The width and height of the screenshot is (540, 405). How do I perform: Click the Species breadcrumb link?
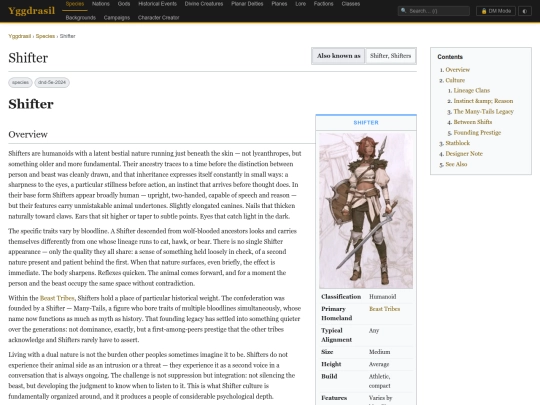[x=45, y=36]
